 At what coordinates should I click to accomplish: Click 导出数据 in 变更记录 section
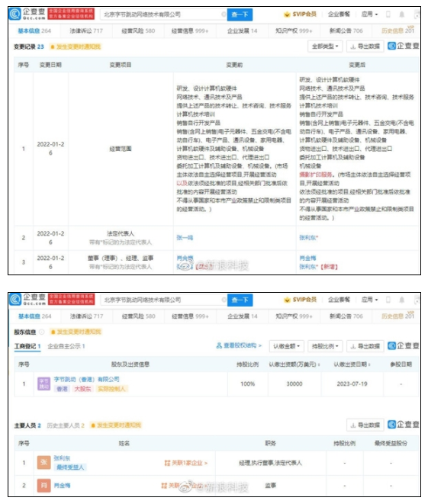(365, 47)
